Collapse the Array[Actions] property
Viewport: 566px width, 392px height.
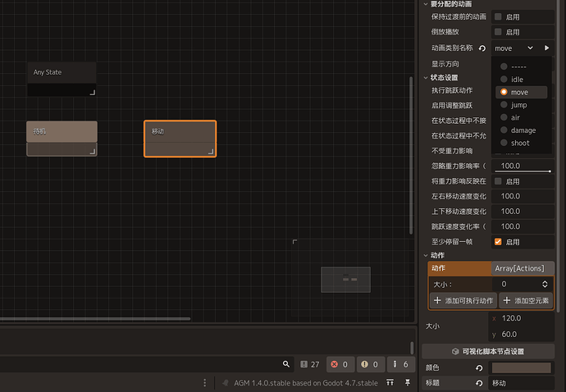(x=523, y=268)
